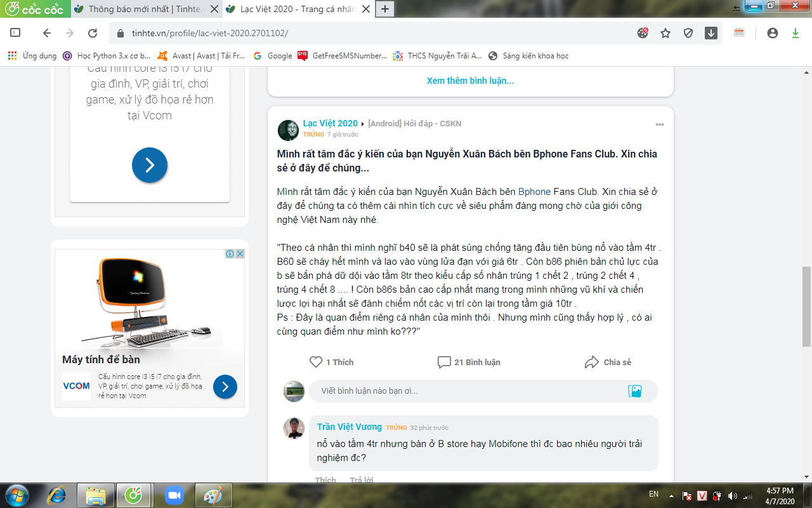Open Windows Explorer from taskbar
Image resolution: width=812 pixels, height=508 pixels.
point(96,495)
